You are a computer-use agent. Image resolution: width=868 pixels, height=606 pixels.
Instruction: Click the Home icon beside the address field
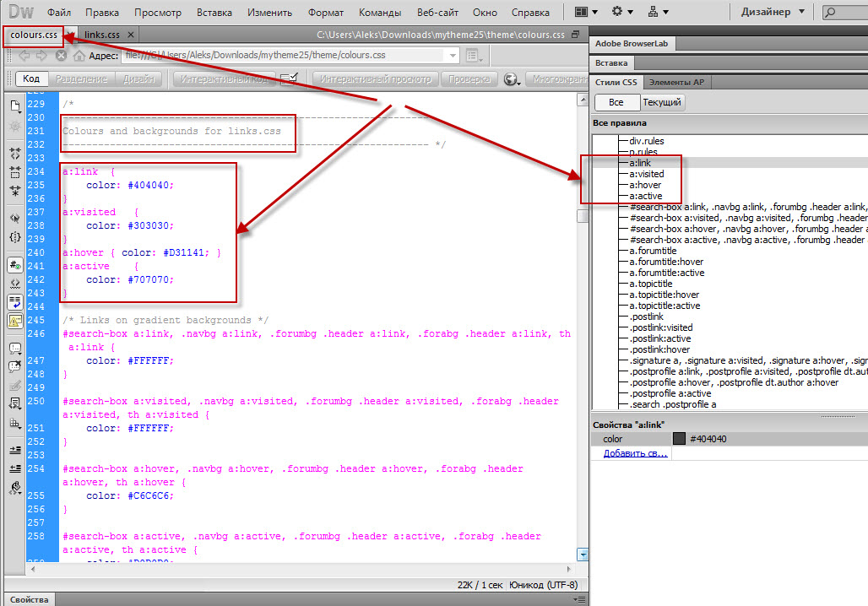[x=79, y=56]
